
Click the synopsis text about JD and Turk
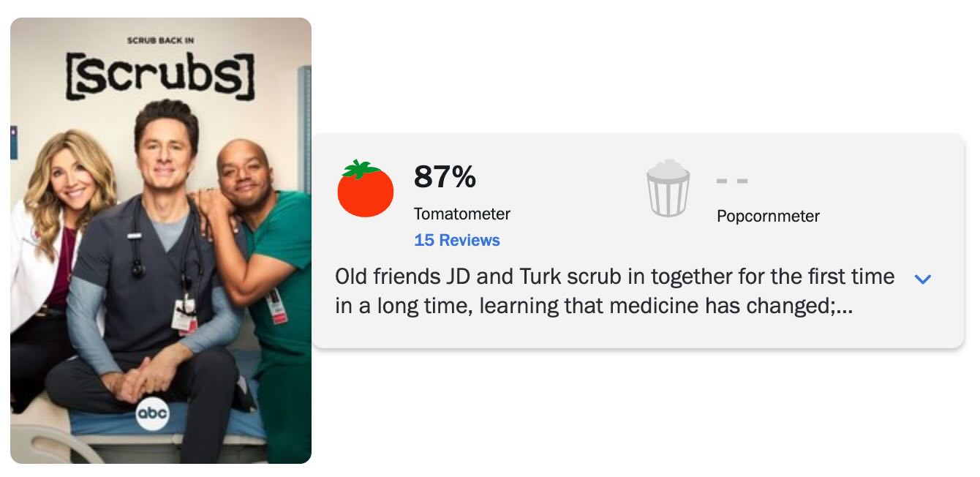[614, 277]
